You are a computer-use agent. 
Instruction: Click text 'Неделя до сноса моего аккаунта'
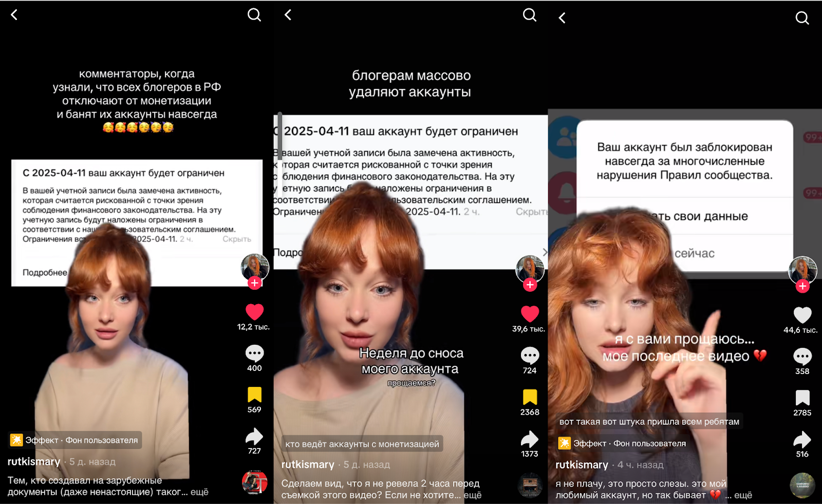point(411,361)
